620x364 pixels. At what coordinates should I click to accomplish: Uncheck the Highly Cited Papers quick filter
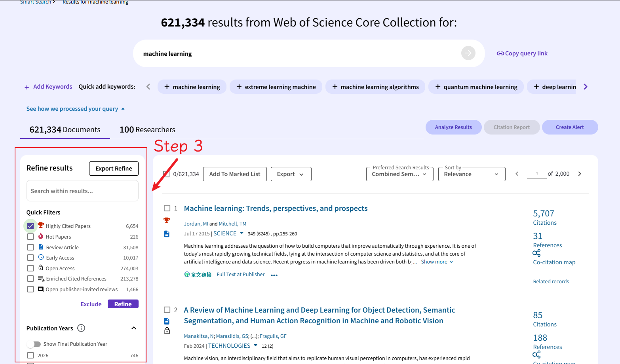click(x=30, y=226)
